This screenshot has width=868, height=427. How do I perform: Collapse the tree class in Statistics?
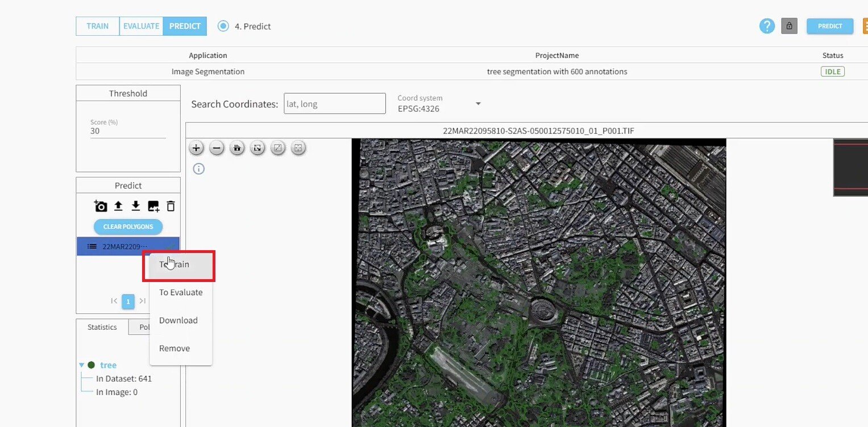point(81,365)
